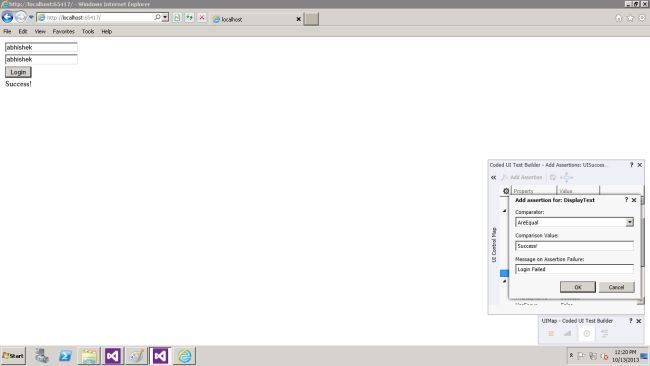Click the Comparison Value field

click(574, 246)
